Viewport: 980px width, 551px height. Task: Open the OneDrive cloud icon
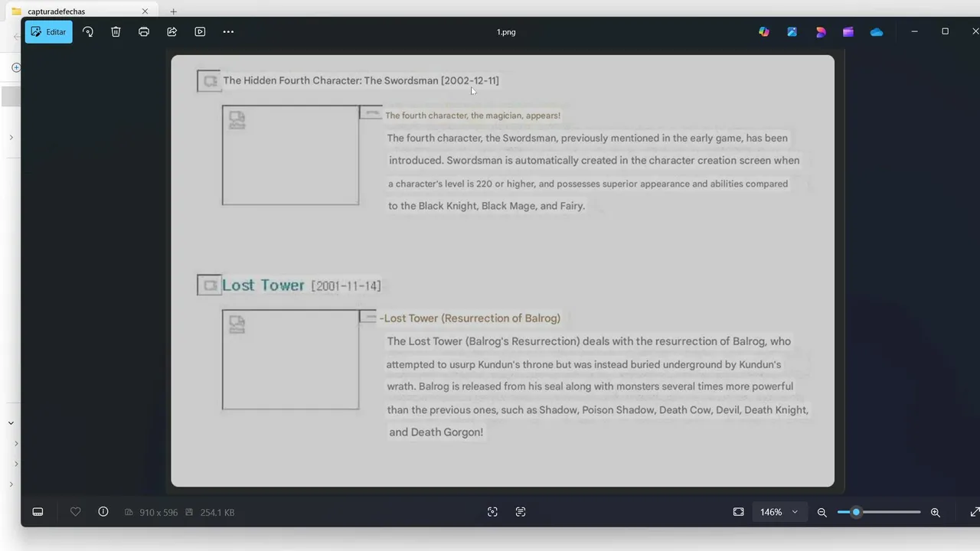point(877,32)
